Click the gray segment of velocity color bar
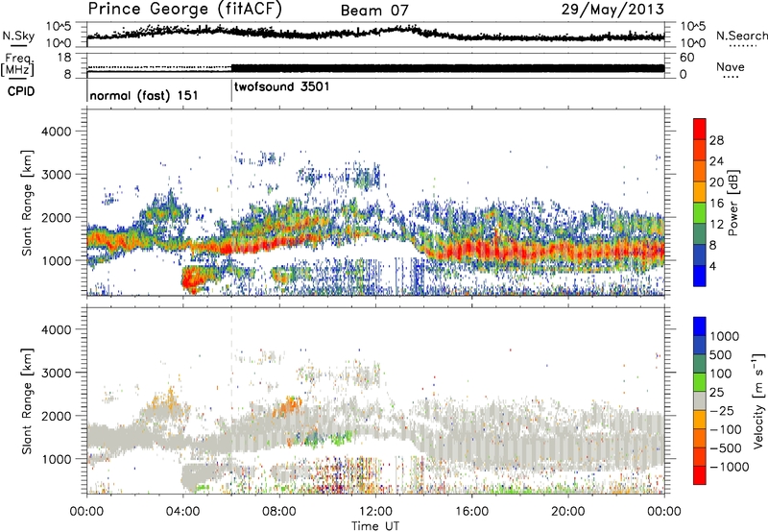 [x=700, y=400]
